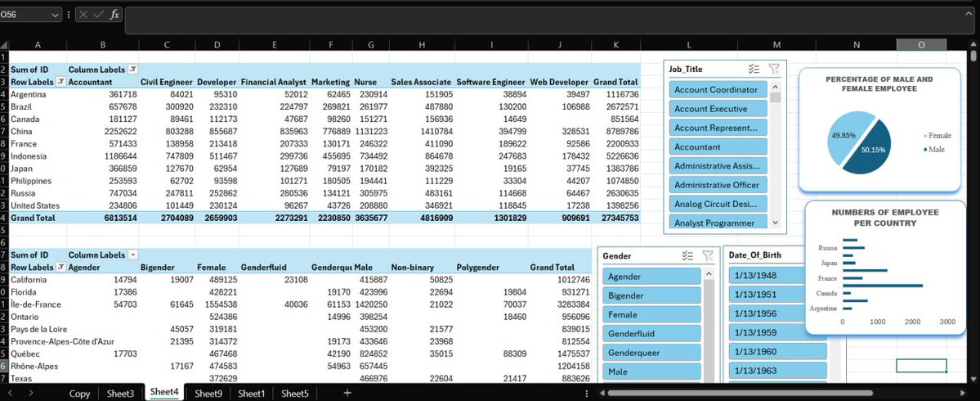
Task: Click the Name Box showing O56
Action: point(25,15)
